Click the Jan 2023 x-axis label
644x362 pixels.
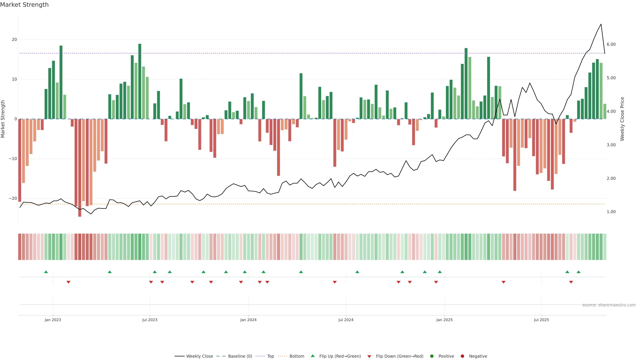click(x=53, y=320)
